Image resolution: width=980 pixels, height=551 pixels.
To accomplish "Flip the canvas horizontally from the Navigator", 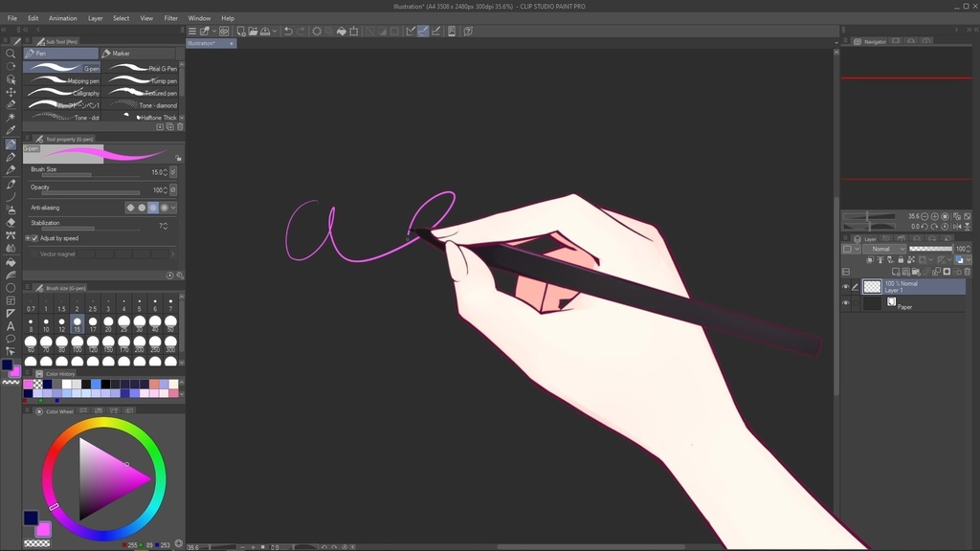I will click(x=956, y=227).
